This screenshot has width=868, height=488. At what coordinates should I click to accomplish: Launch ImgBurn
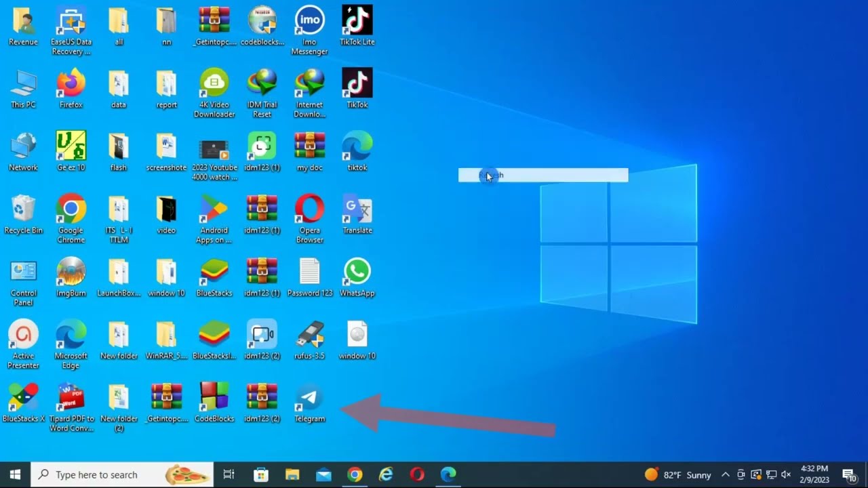click(x=71, y=278)
